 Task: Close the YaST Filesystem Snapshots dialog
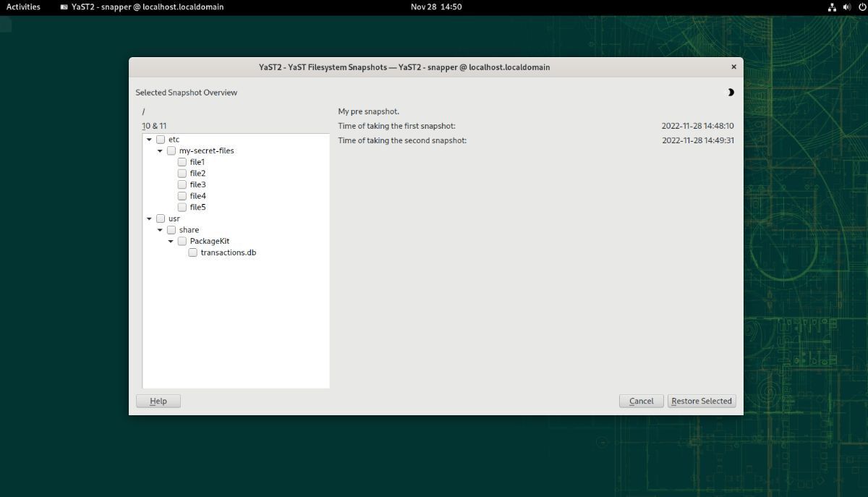(x=733, y=67)
